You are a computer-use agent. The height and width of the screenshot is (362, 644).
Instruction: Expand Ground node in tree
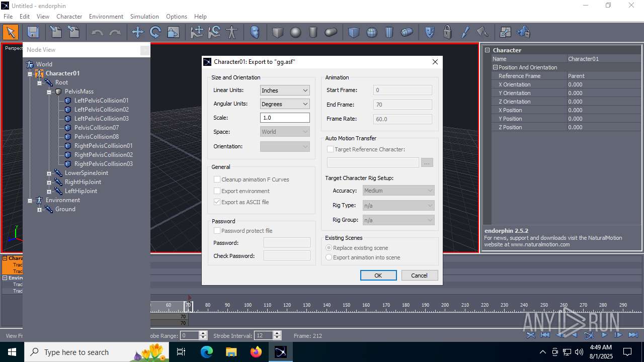coord(39,210)
